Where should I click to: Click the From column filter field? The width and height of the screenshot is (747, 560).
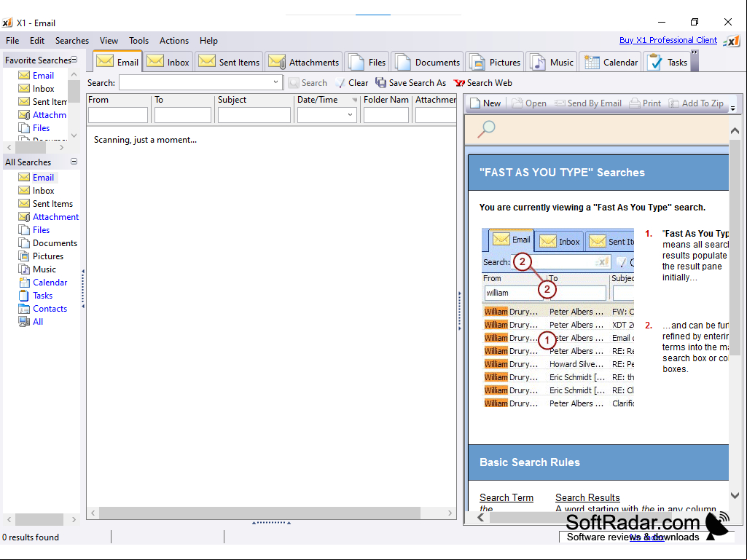[117, 115]
